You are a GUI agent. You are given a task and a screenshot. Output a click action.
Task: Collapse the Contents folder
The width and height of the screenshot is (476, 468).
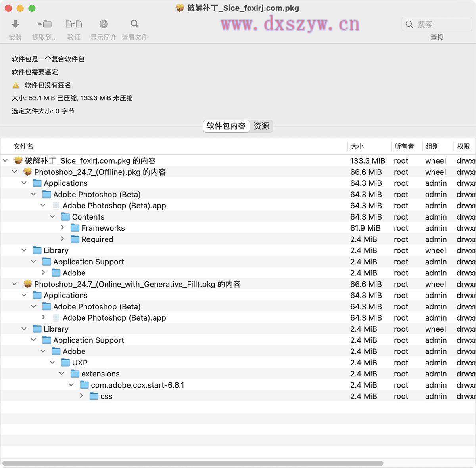click(x=52, y=217)
